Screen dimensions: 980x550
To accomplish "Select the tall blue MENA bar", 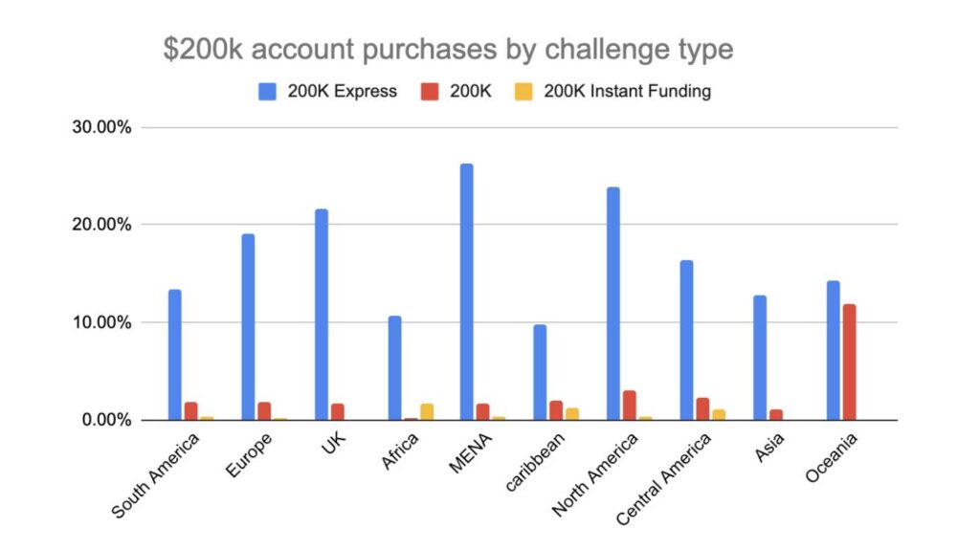I will tap(467, 292).
